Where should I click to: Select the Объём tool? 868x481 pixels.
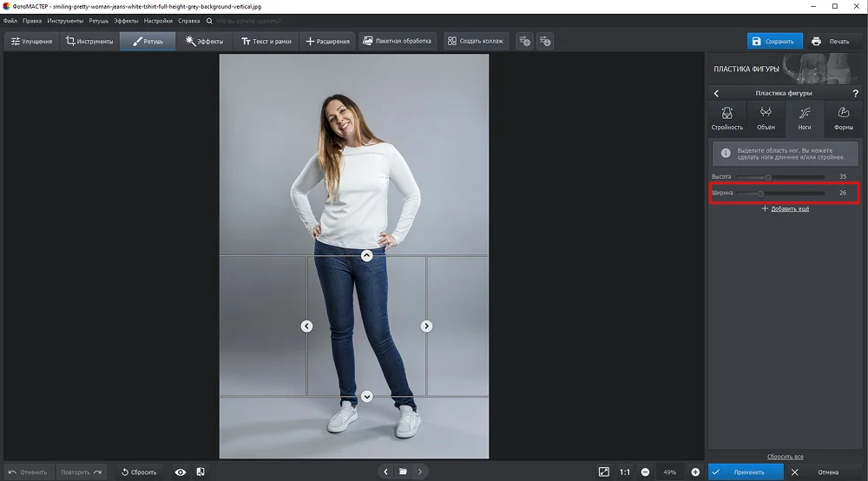(766, 118)
